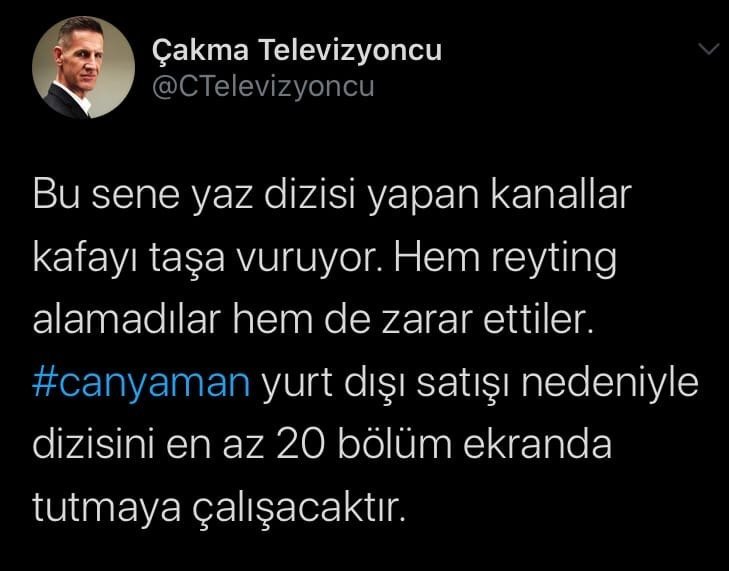Click the Çakma Televizyoncu display name
The height and width of the screenshot is (571, 729).
point(297,50)
